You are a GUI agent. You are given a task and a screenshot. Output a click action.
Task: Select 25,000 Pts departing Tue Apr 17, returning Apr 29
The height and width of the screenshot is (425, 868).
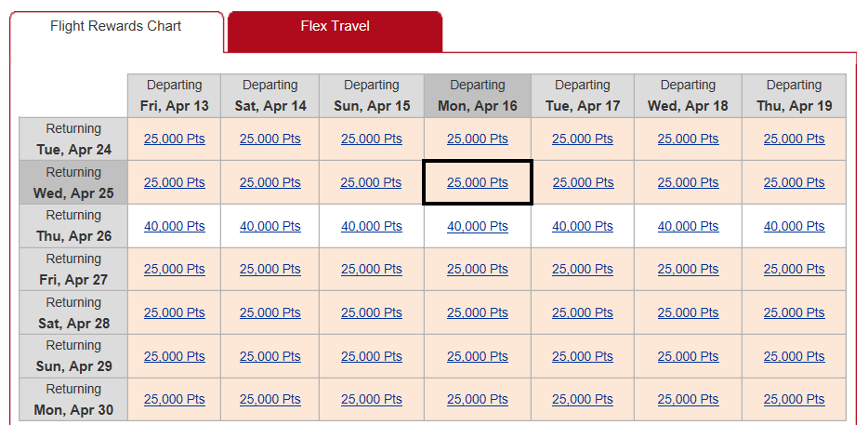pyautogui.click(x=583, y=356)
